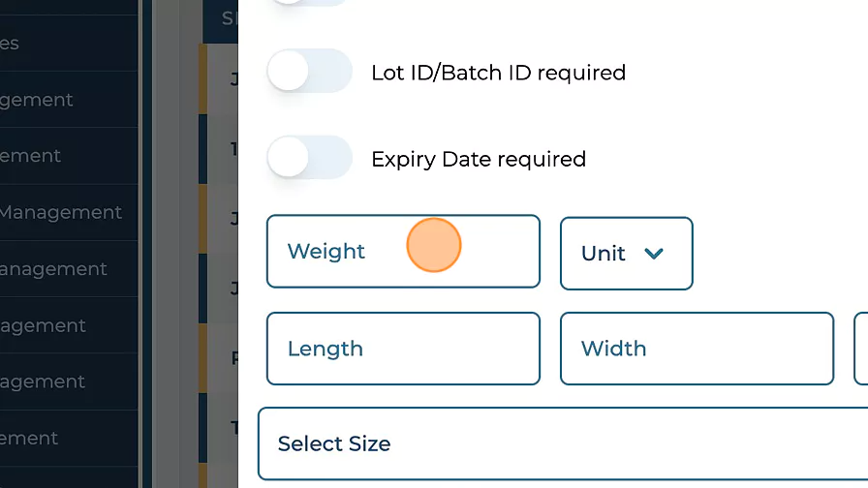Focus the Weight input field
The height and width of the screenshot is (488, 868).
(402, 252)
